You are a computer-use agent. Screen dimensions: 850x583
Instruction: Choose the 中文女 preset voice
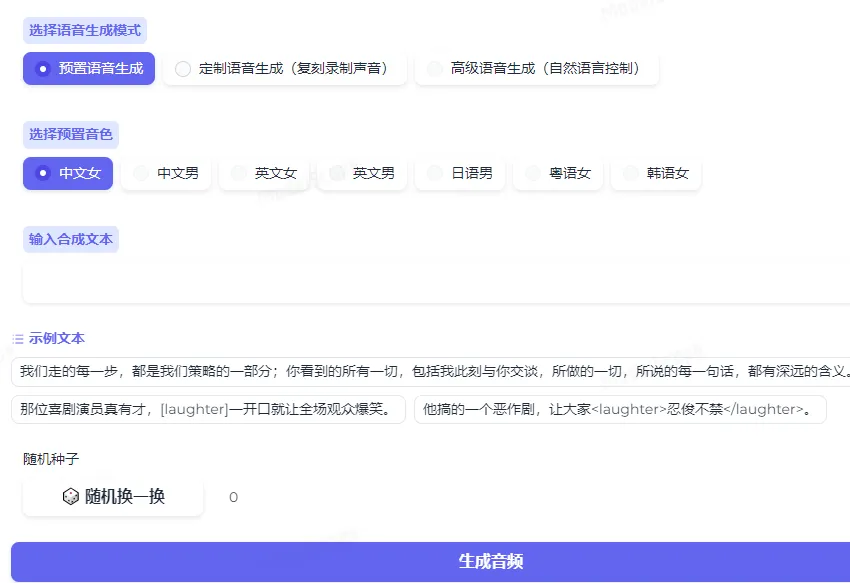[x=67, y=172]
